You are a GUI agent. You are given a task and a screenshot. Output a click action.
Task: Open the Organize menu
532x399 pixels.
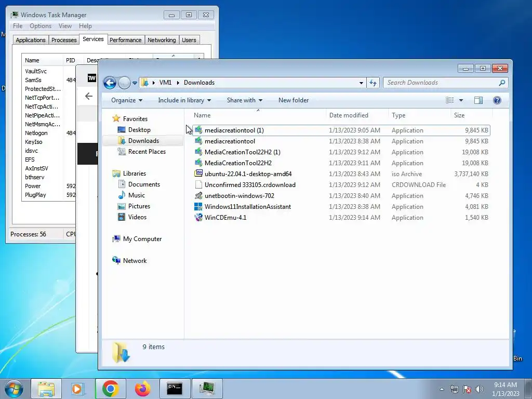(127, 100)
